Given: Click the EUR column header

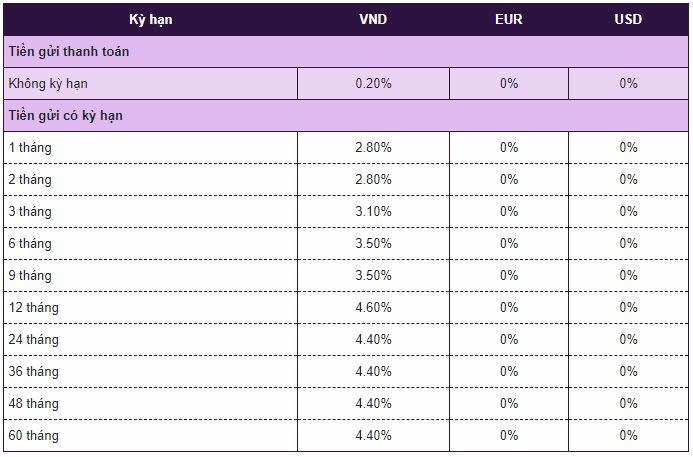Looking at the screenshot, I should coord(508,19).
